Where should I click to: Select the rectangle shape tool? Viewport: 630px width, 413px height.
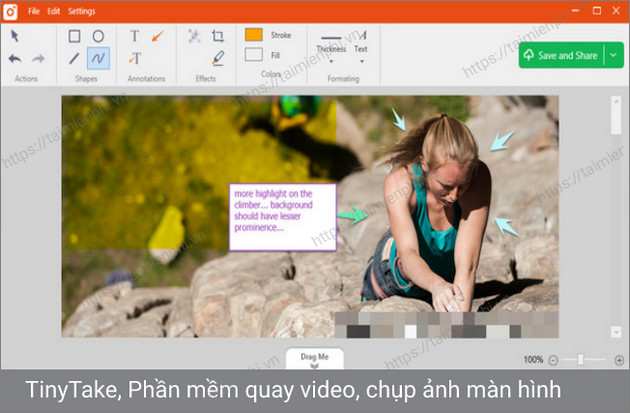point(74,36)
